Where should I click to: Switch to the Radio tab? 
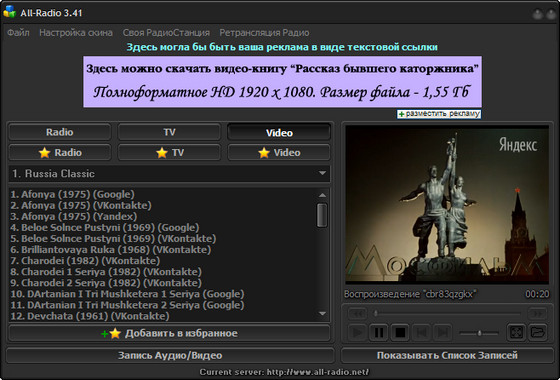(x=60, y=132)
